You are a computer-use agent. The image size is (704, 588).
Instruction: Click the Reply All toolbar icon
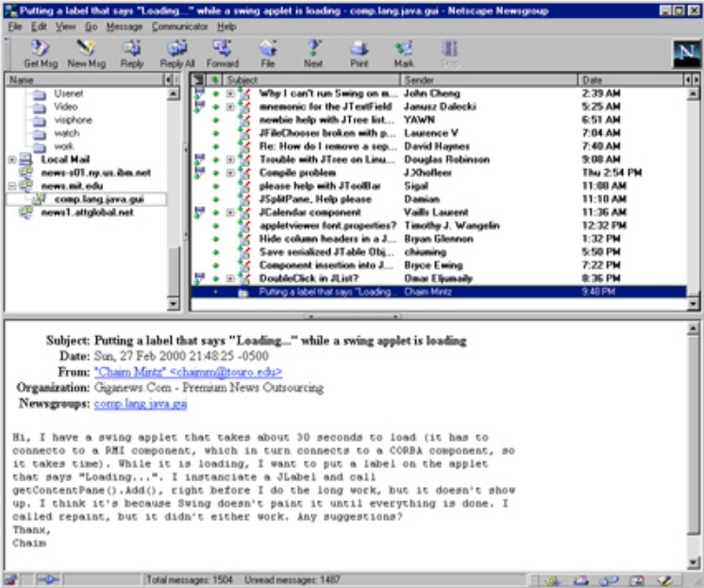(177, 48)
